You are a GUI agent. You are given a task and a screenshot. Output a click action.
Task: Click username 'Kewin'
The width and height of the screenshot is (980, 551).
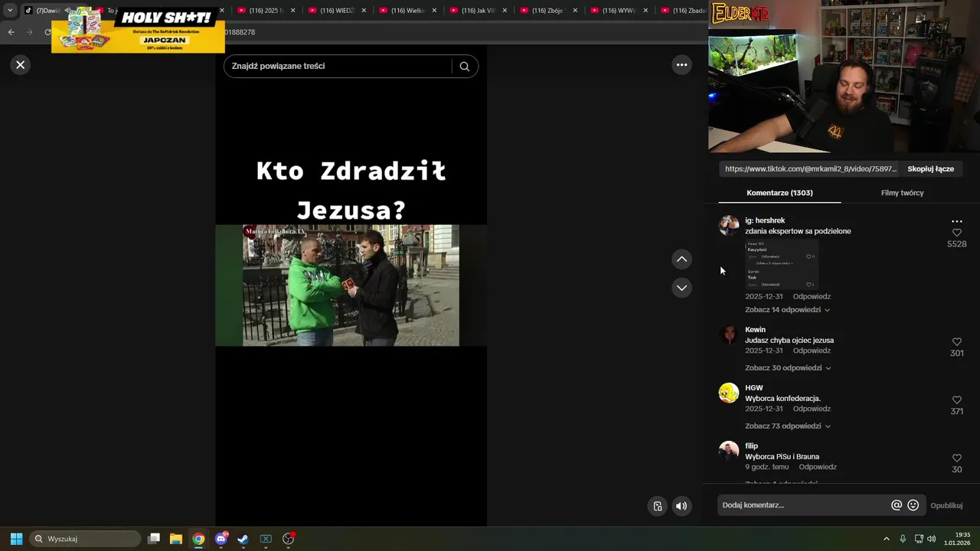click(x=755, y=330)
